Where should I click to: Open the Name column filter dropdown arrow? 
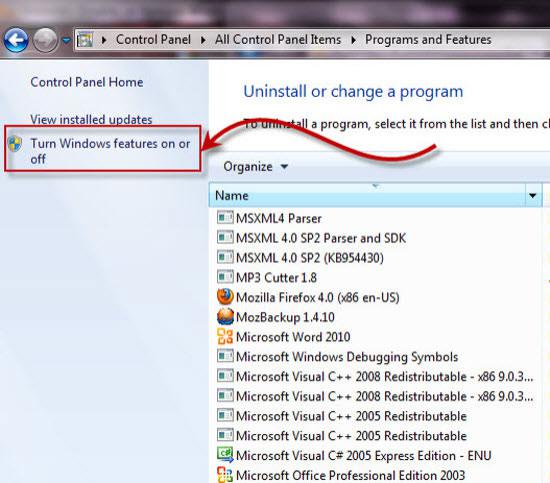coord(533,195)
